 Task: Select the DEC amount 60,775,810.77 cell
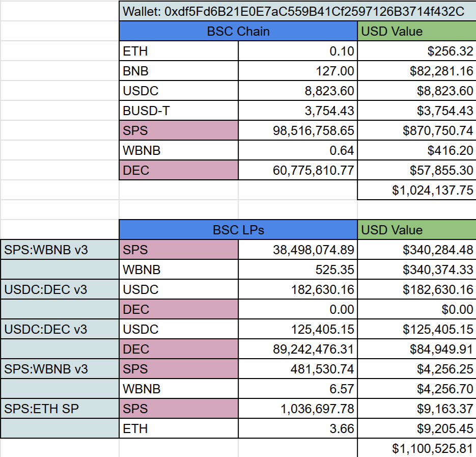[298, 170]
